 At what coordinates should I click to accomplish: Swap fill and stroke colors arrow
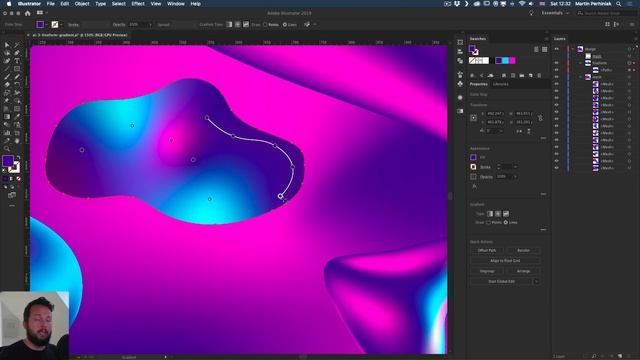18,157
